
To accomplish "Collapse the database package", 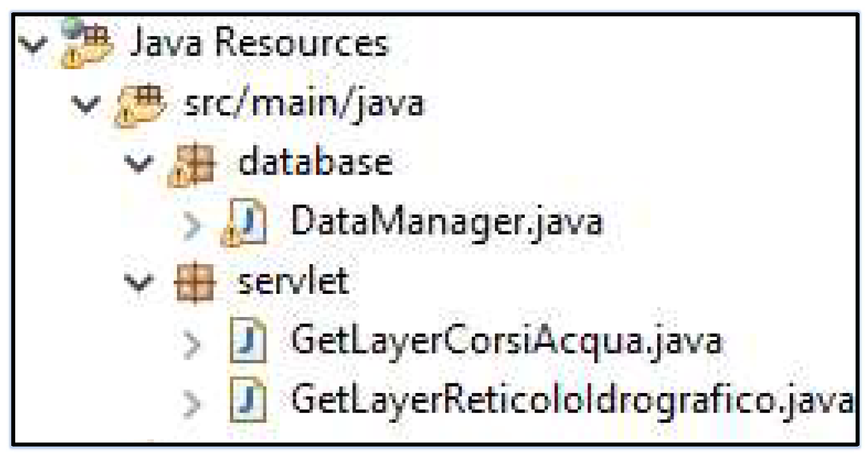I will 139,164.
